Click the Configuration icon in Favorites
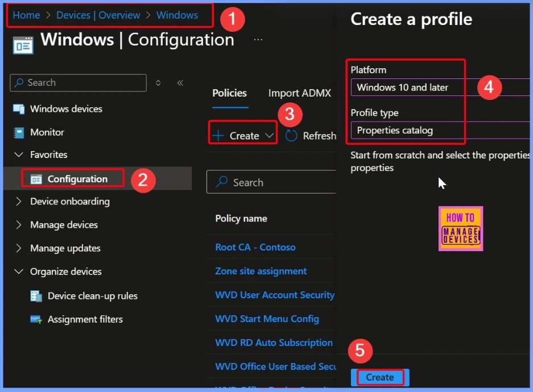The width and height of the screenshot is (533, 392). (x=36, y=179)
